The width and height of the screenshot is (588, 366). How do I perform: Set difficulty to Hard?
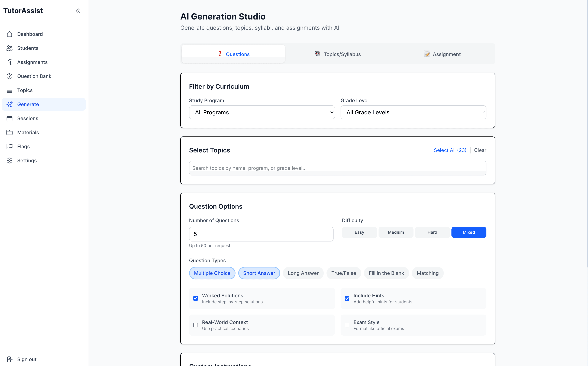point(432,232)
